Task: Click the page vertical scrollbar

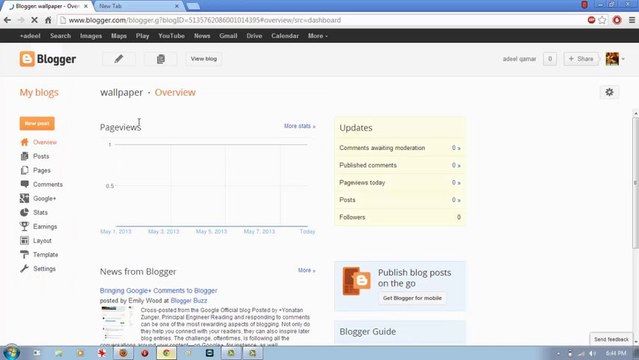Action: point(635,182)
